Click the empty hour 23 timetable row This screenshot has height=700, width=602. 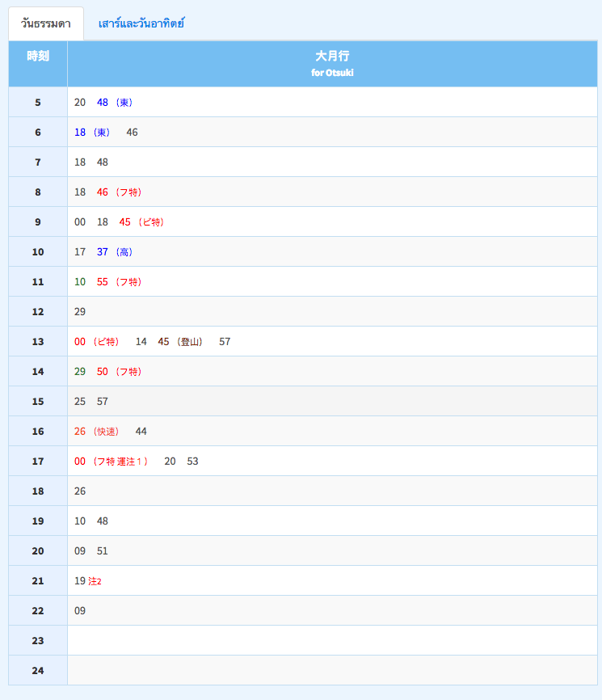(x=332, y=641)
